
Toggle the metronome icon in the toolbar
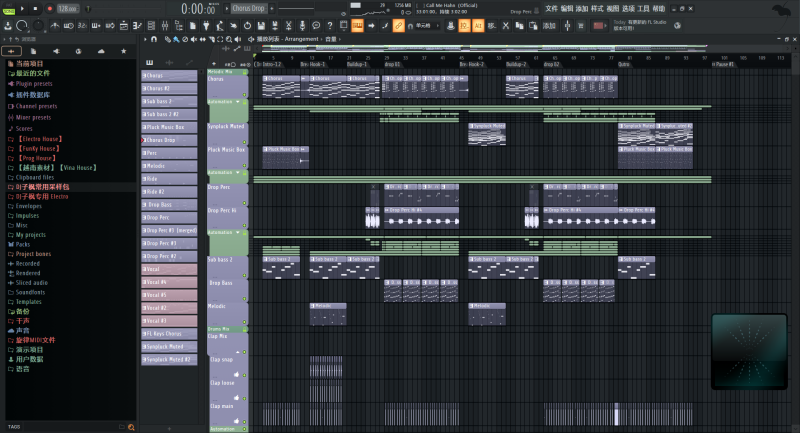pos(55,26)
